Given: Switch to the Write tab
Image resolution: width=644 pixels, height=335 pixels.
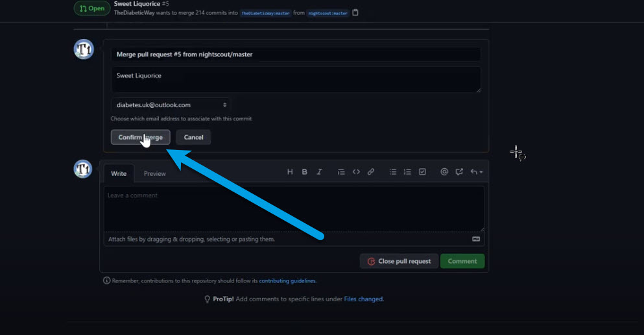Looking at the screenshot, I should [119, 173].
